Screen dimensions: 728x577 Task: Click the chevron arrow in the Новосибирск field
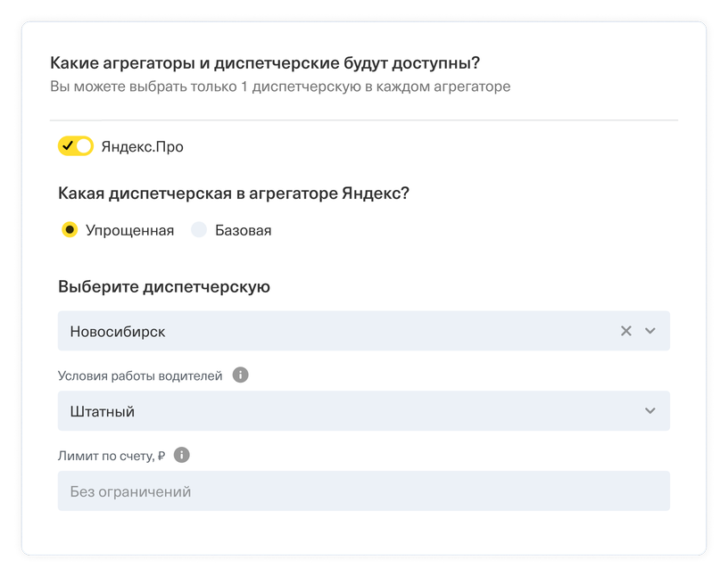(650, 331)
